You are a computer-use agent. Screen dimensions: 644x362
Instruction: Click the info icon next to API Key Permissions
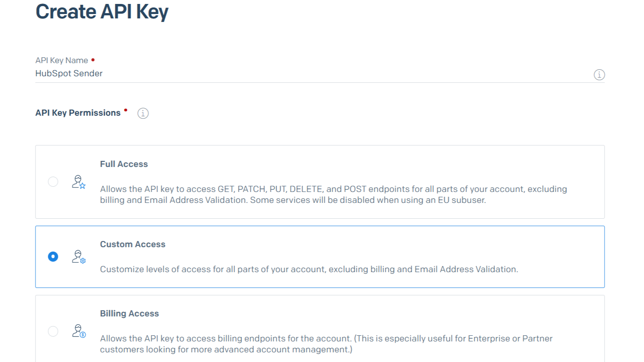[x=142, y=113]
